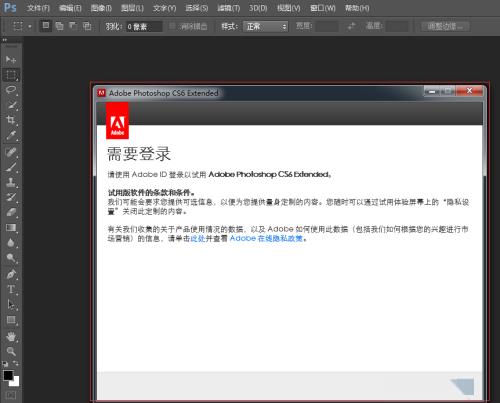Image resolution: width=500 pixels, height=403 pixels.
Task: Click the 此处 link in dialog
Action: coord(197,239)
